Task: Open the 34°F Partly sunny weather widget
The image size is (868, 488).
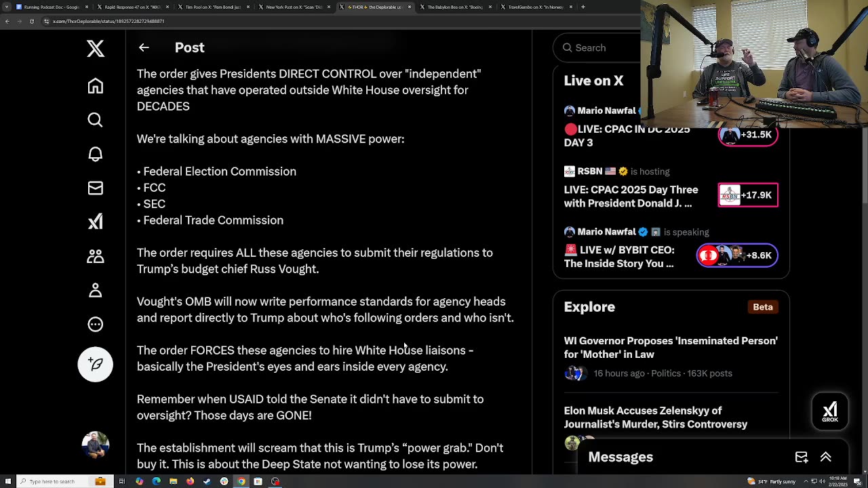Action: tap(772, 481)
